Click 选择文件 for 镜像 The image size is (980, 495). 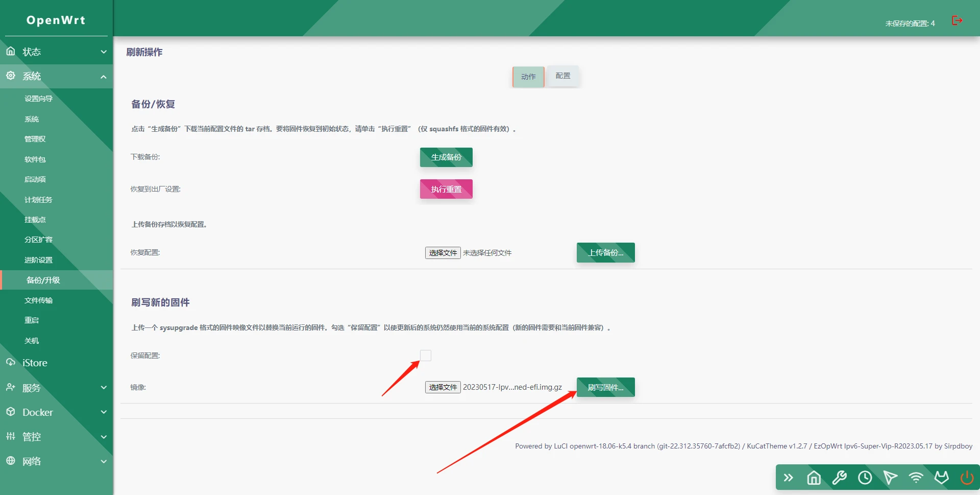click(x=443, y=387)
